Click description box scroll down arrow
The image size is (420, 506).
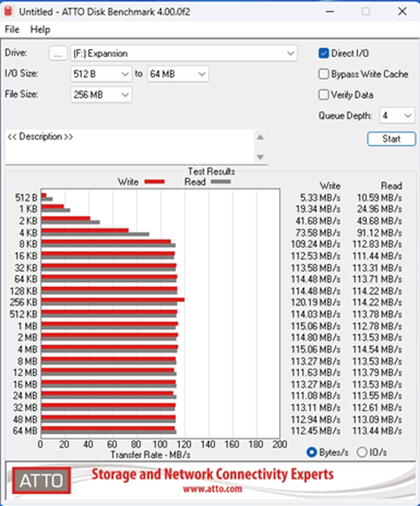260,157
